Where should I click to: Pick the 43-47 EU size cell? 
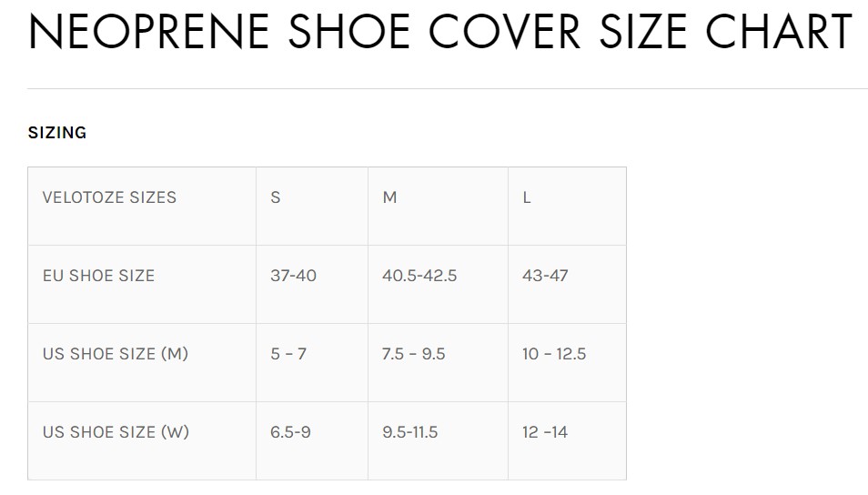(545, 276)
